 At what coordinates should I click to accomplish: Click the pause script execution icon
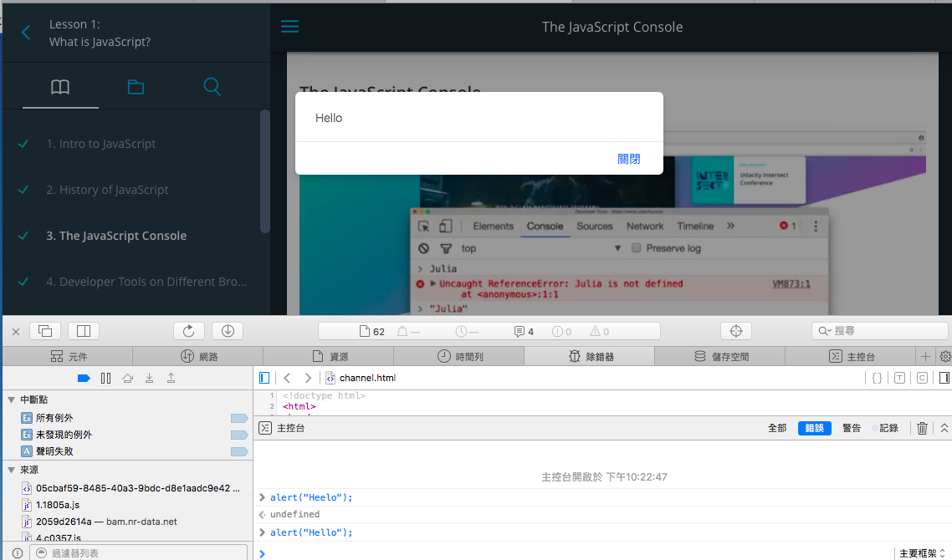105,379
